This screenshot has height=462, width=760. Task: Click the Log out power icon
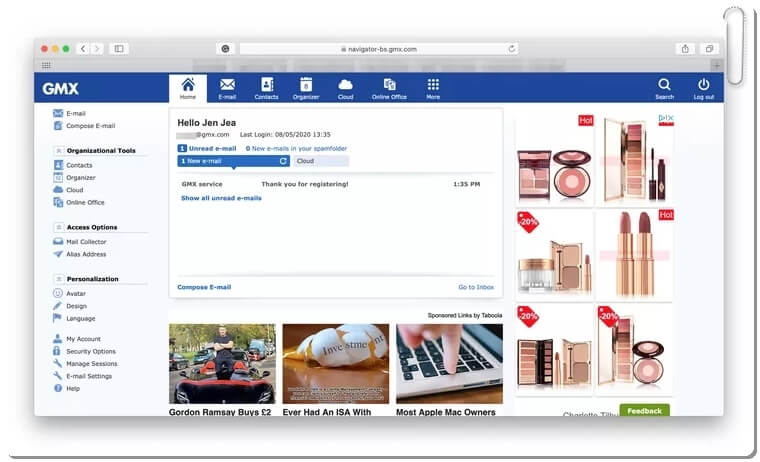(x=703, y=88)
